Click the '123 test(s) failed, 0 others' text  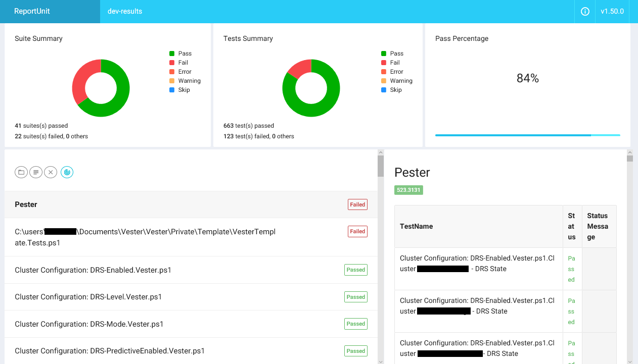[x=259, y=136]
